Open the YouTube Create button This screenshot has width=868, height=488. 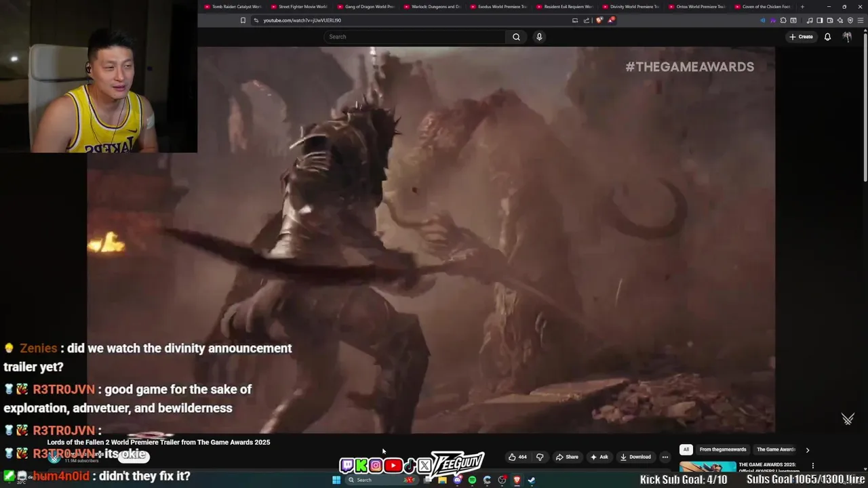pos(801,37)
